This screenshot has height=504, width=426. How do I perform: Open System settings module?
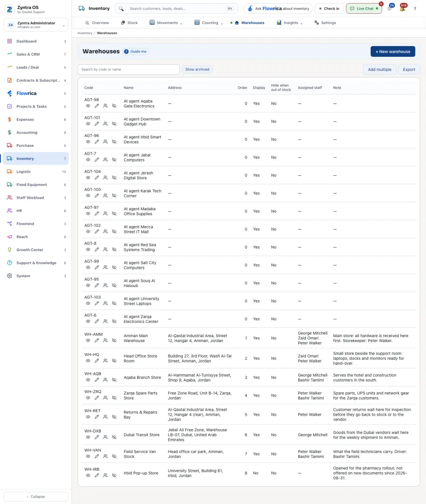[x=36, y=276]
